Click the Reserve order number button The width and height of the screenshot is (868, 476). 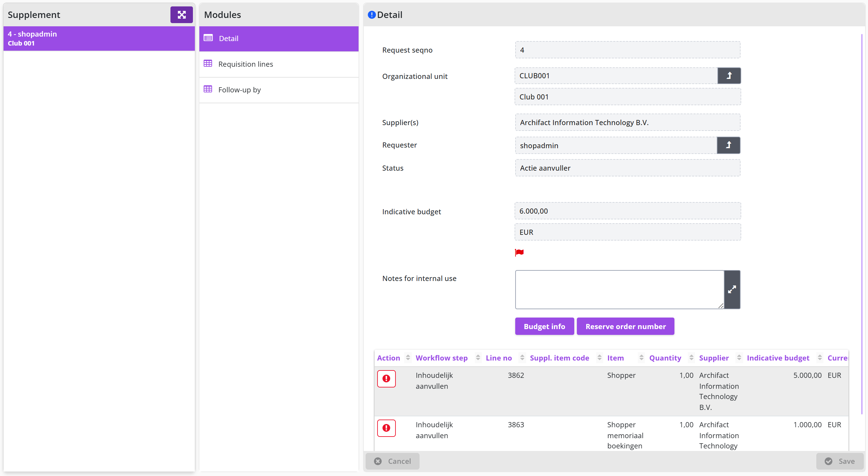[625, 326]
